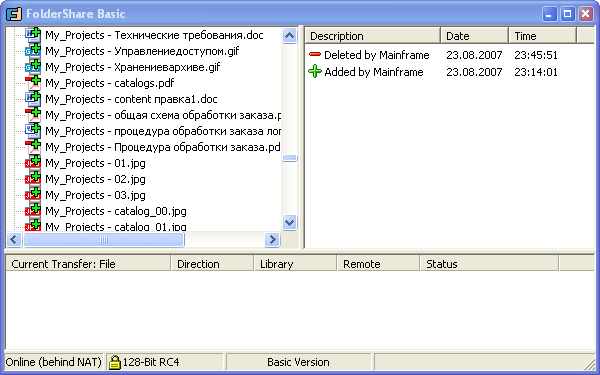Image resolution: width=600 pixels, height=375 pixels.
Task: Click the Status column header
Action: coord(489,264)
